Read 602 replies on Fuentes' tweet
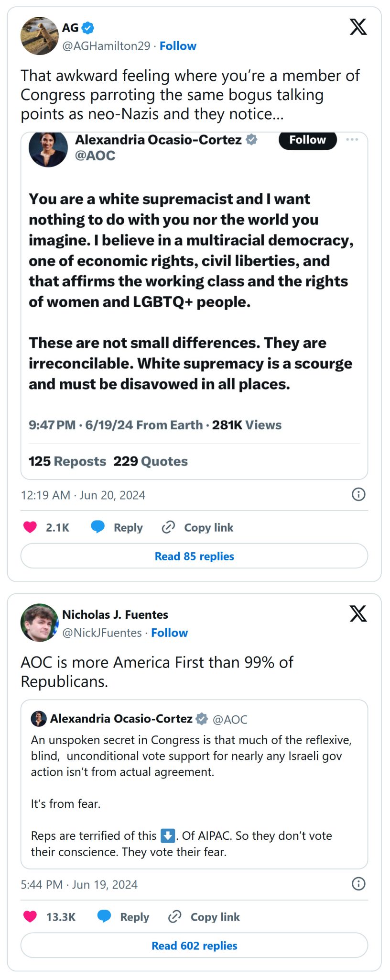390x980 pixels. click(x=194, y=946)
